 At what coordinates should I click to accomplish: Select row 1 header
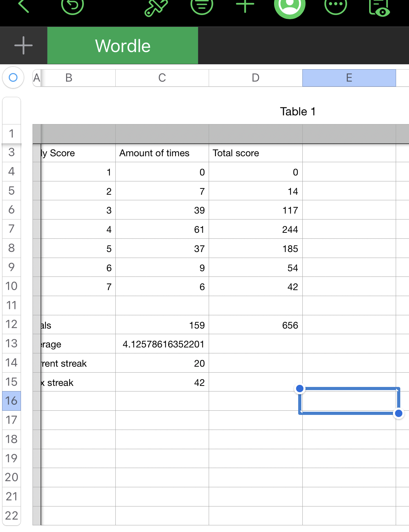coord(12,134)
